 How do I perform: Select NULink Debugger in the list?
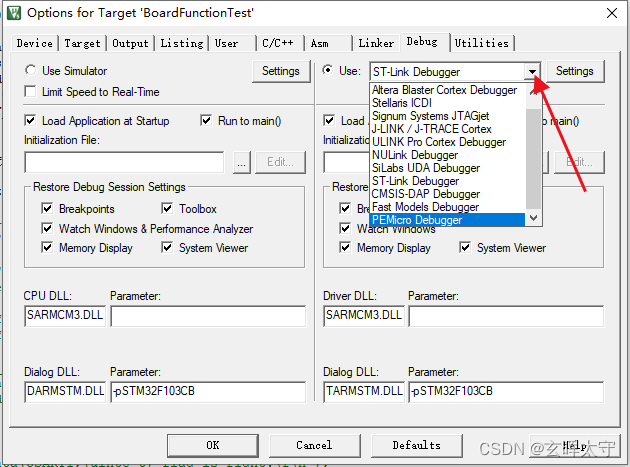pyautogui.click(x=447, y=155)
